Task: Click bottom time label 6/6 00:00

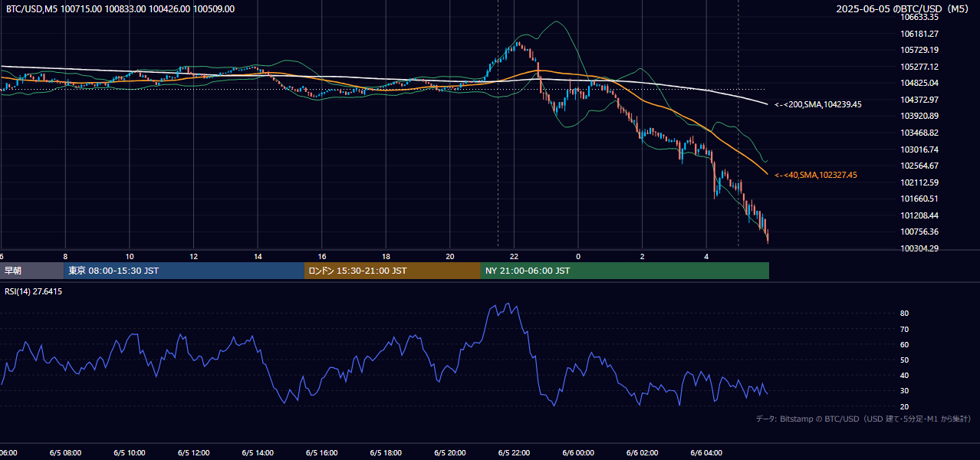Action: point(579,452)
